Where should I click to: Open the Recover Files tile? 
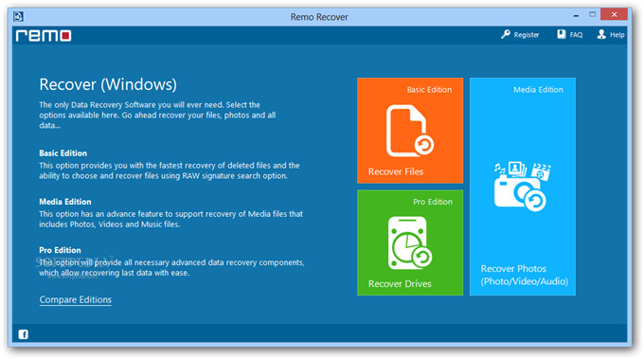pos(410,130)
